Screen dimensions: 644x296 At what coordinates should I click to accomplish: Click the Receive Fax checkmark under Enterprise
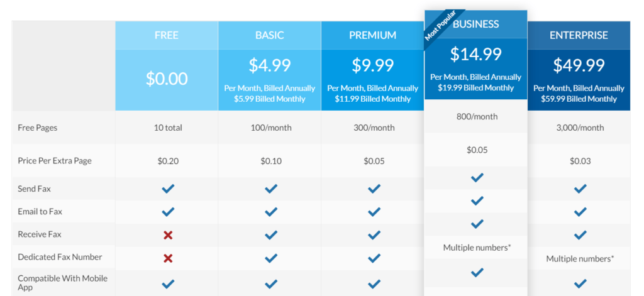tap(580, 235)
